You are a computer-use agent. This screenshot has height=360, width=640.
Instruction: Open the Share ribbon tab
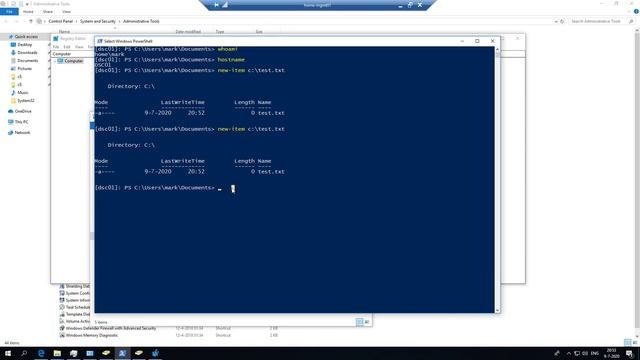click(48, 11)
